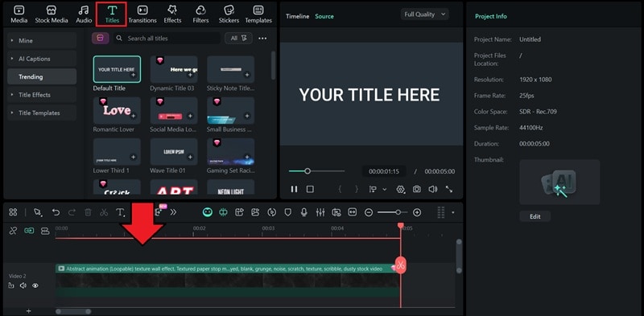
Task: Zoom out the timeline with the minus button
Action: (x=369, y=212)
